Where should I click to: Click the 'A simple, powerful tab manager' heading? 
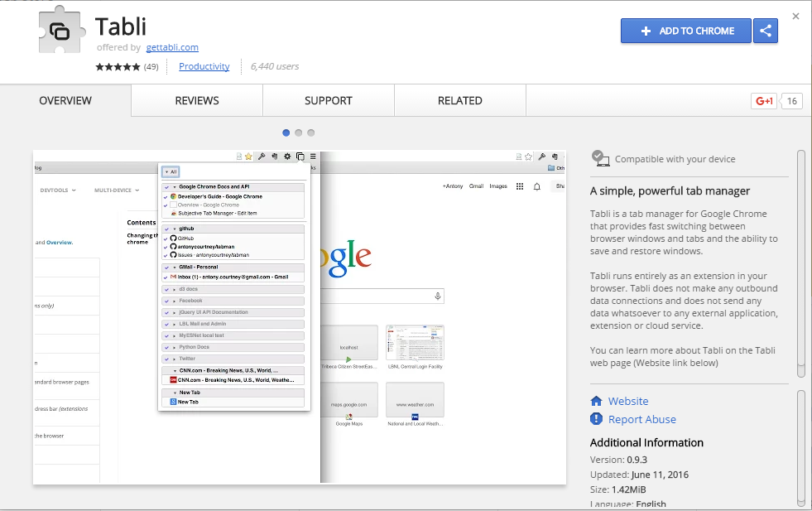point(670,190)
